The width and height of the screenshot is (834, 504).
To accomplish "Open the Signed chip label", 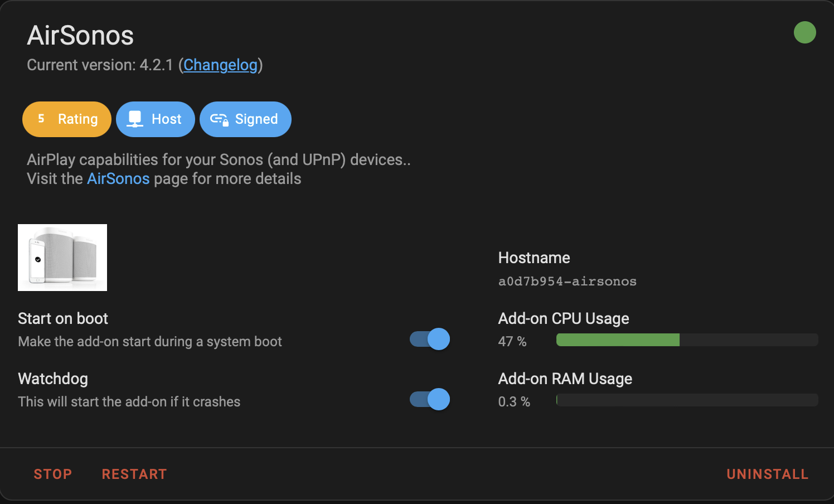I will coord(256,119).
